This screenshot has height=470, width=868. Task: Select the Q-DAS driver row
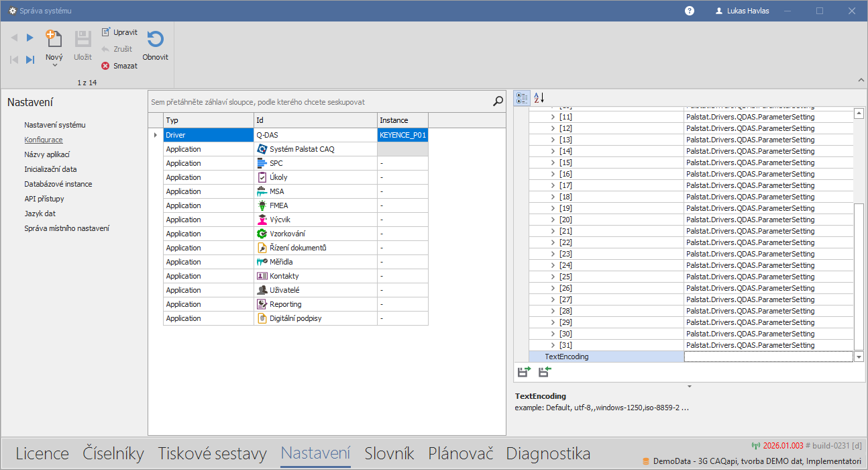point(296,135)
